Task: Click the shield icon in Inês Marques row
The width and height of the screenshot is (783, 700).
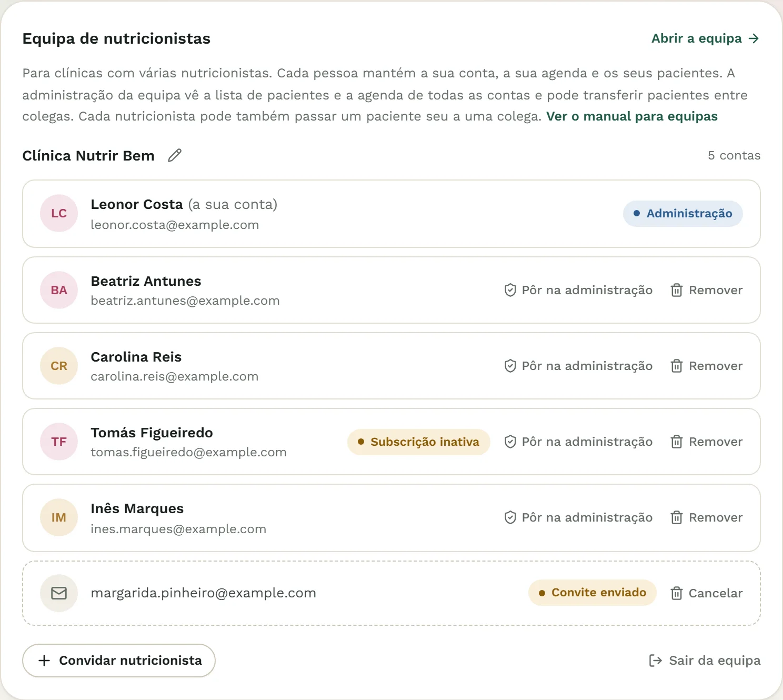Action: pos(510,517)
